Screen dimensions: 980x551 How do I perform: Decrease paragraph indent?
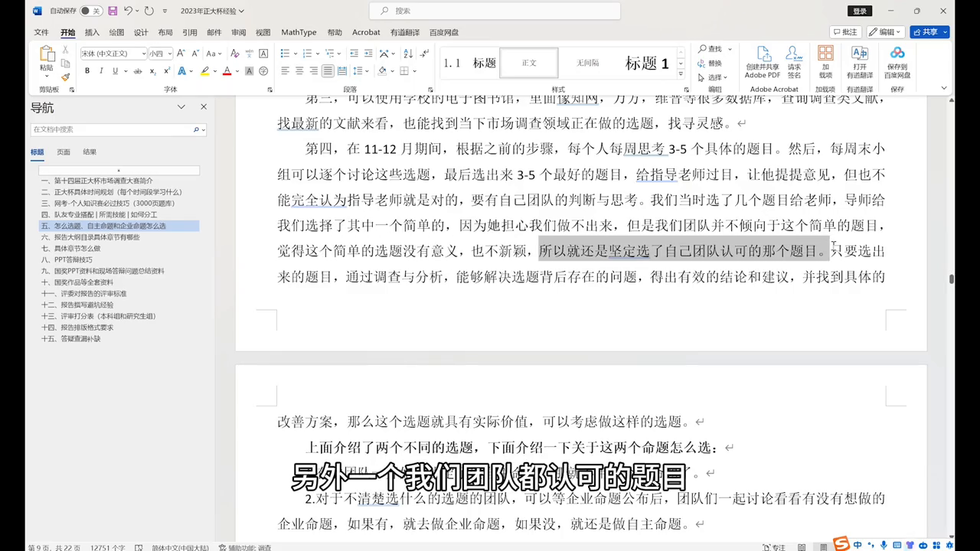[354, 54]
